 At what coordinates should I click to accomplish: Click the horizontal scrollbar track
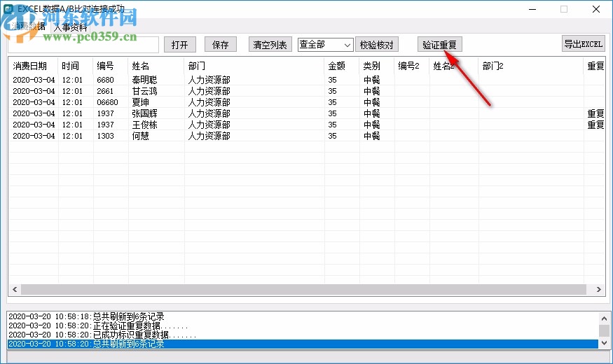pyautogui.click(x=303, y=289)
